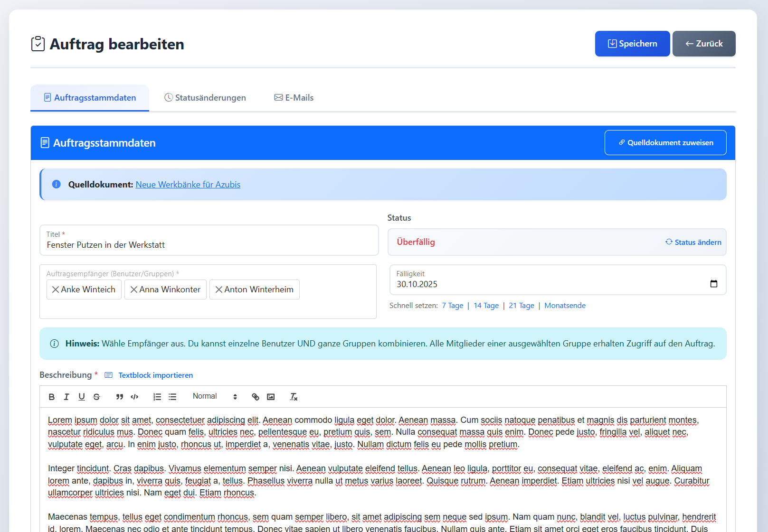Remove recipient Anke Winteich
The height and width of the screenshot is (532, 768).
coord(56,289)
